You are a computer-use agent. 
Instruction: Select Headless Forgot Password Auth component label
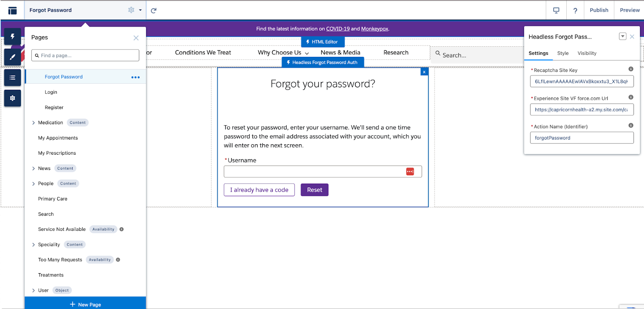[323, 62]
